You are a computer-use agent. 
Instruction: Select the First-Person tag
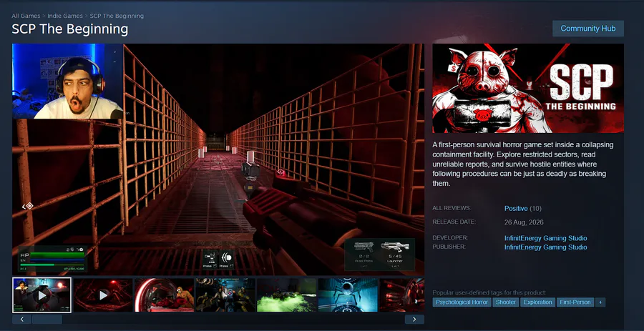[x=575, y=302]
